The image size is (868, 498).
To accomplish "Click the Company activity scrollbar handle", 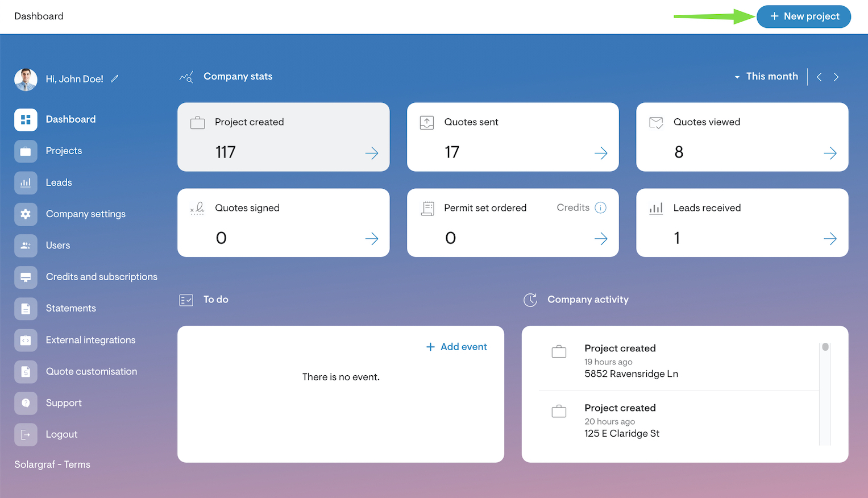I will (x=825, y=347).
